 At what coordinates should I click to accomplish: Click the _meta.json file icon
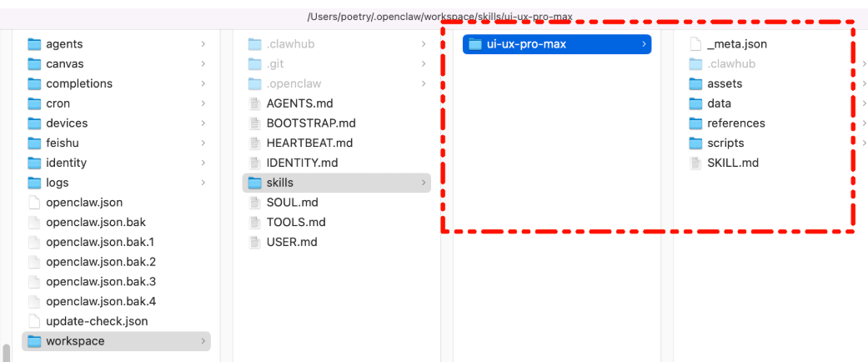[x=696, y=44]
